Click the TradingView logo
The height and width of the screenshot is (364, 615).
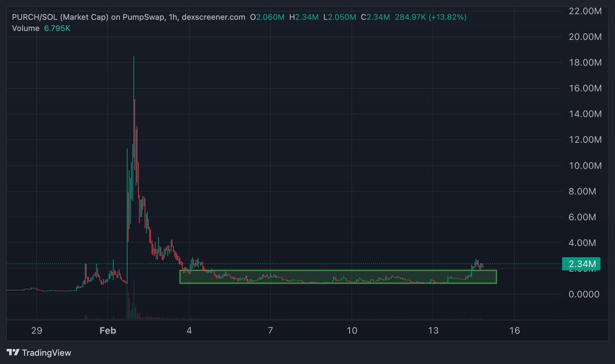pyautogui.click(x=39, y=352)
